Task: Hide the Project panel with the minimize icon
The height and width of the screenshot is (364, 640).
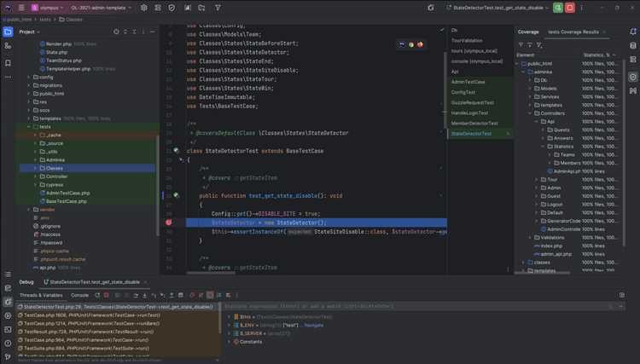Action: [x=152, y=32]
